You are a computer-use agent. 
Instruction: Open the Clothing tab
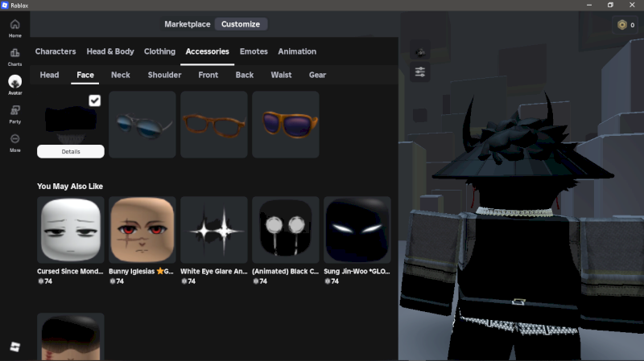click(159, 51)
